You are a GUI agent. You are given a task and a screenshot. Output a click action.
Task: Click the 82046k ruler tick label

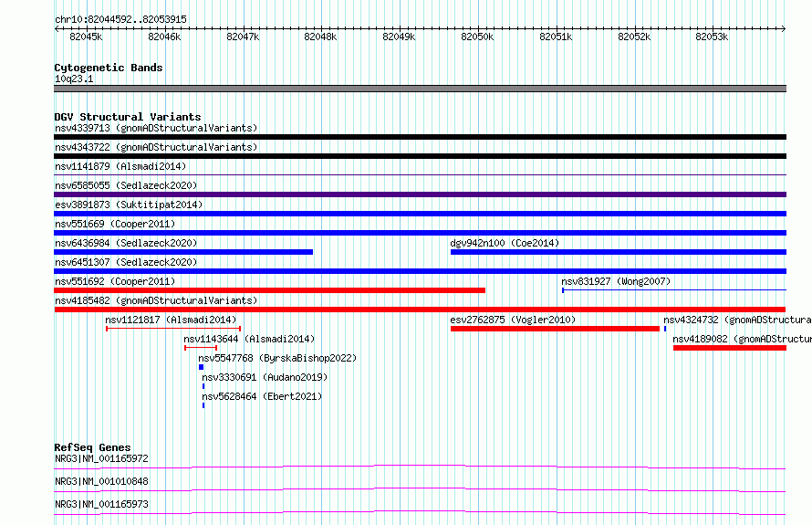coord(164,37)
